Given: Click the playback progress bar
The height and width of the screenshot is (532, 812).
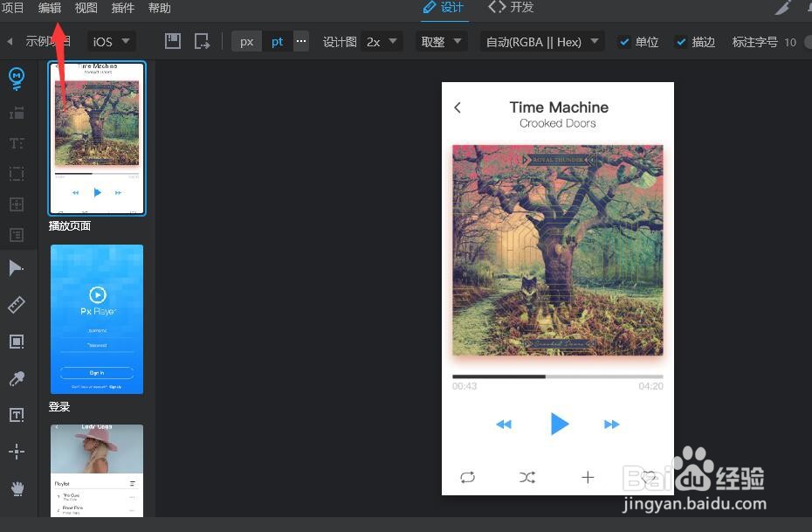Looking at the screenshot, I should (558, 377).
